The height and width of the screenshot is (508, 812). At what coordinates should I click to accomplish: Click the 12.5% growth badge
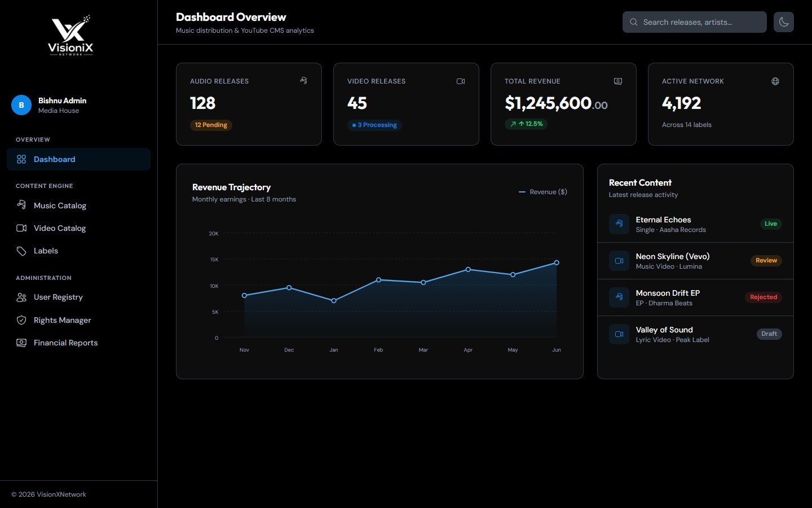click(526, 124)
